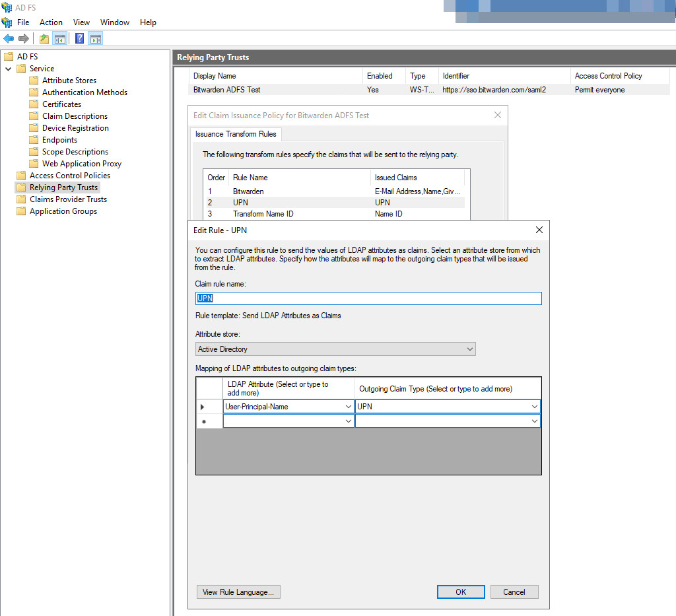Select Claims Provider Trusts in the tree

(x=68, y=199)
